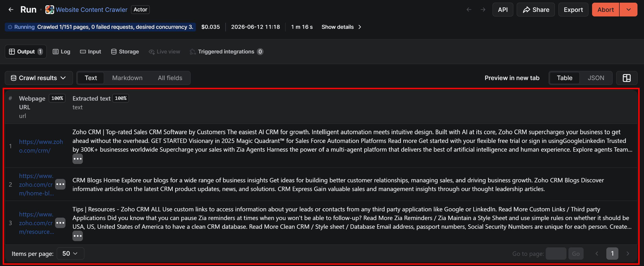644x266 pixels.
Task: Open the Website Content Crawler link
Action: (x=92, y=9)
